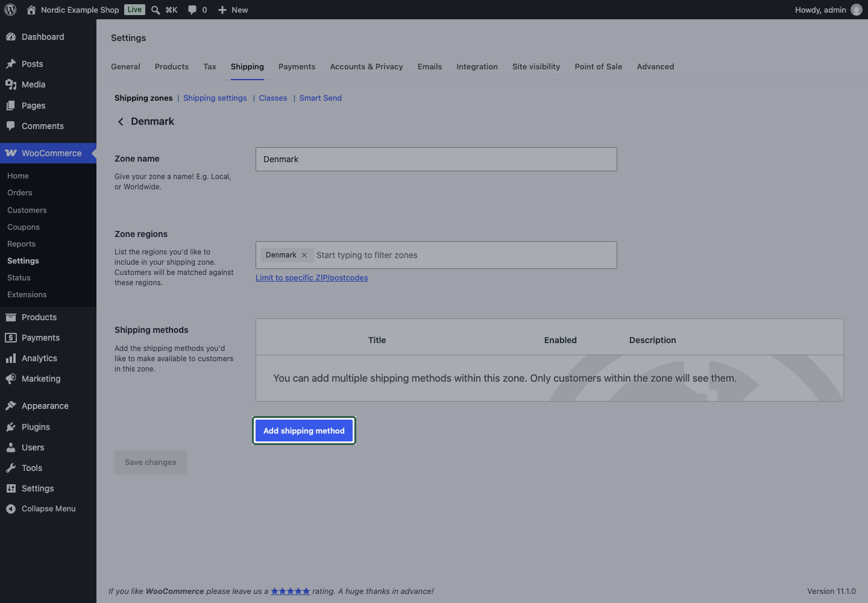868x603 pixels.
Task: Open the comments bubble icon in admin bar
Action: click(x=192, y=10)
